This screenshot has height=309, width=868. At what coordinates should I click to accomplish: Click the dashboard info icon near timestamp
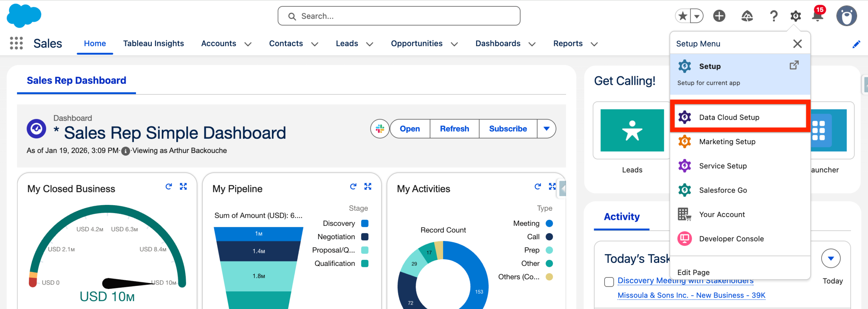[125, 151]
